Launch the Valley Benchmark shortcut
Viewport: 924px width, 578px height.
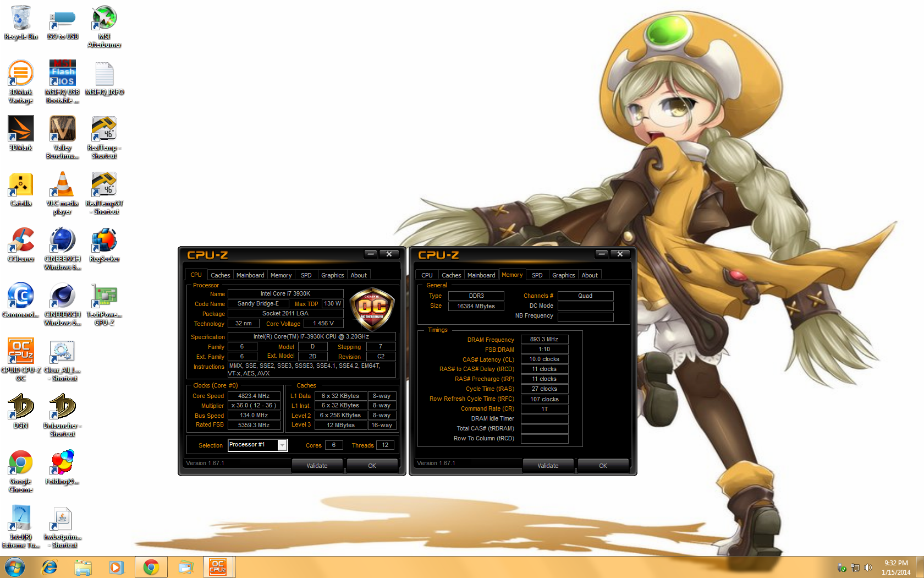[x=63, y=138]
